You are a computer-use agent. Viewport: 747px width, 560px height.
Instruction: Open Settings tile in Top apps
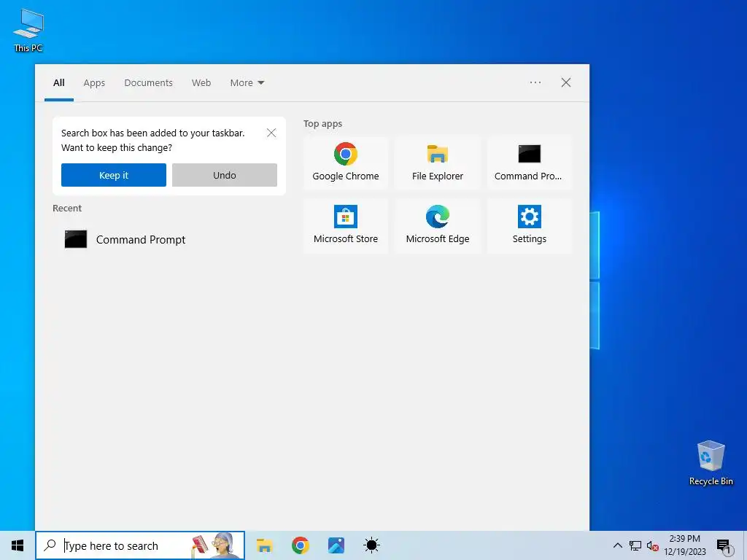click(x=530, y=225)
